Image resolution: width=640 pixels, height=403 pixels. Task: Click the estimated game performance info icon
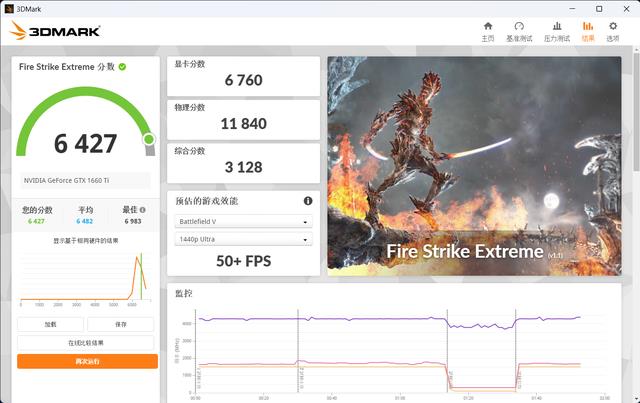[308, 201]
